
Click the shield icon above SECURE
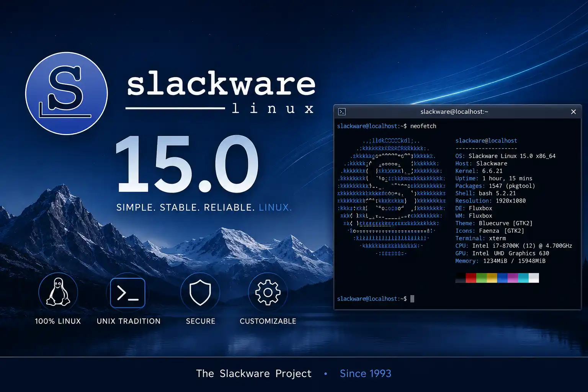(200, 292)
